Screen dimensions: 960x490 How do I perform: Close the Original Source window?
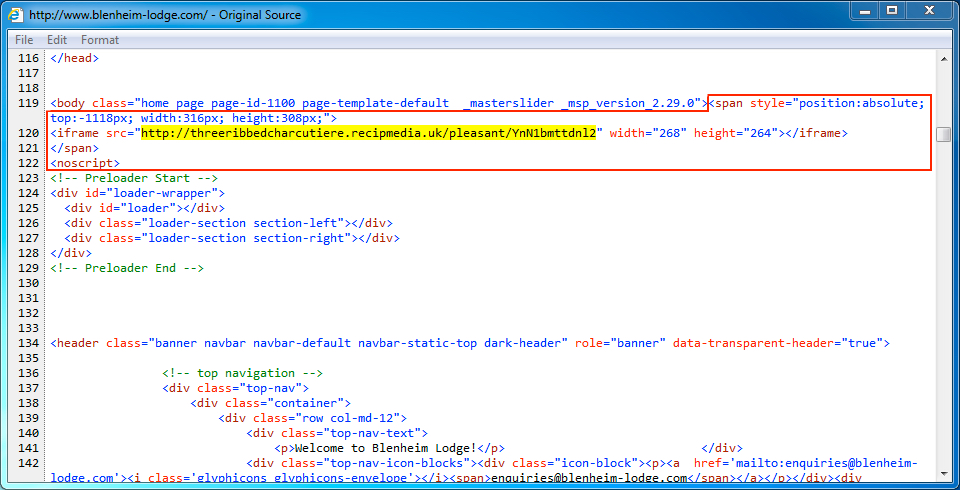pos(929,10)
